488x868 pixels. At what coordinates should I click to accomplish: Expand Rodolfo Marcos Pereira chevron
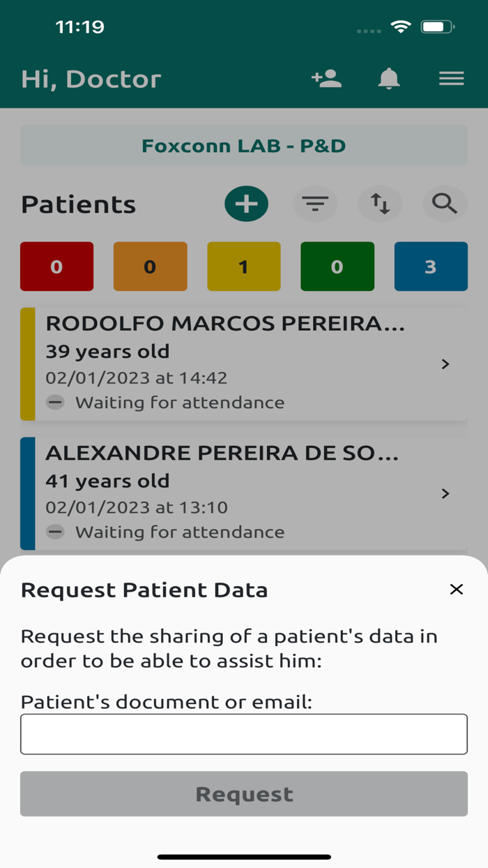[x=445, y=364]
